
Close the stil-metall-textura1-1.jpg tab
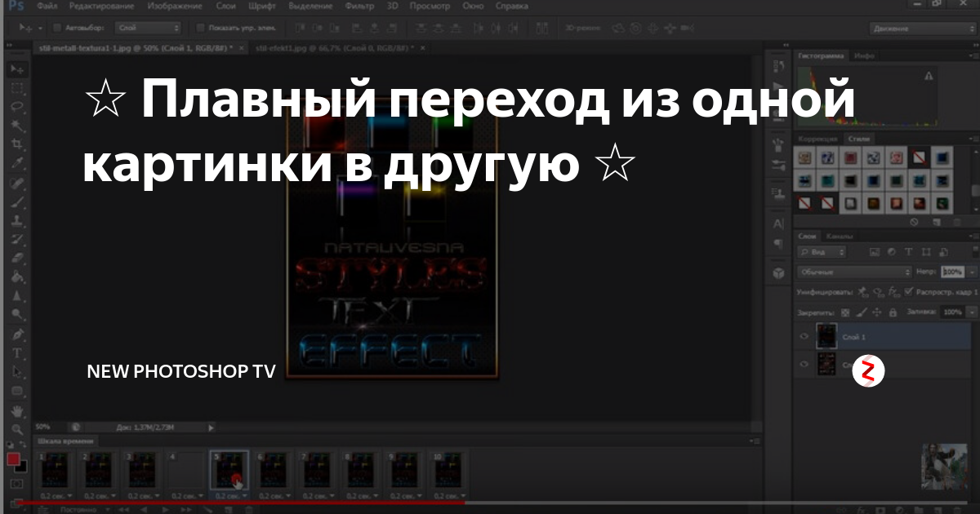coord(242,48)
